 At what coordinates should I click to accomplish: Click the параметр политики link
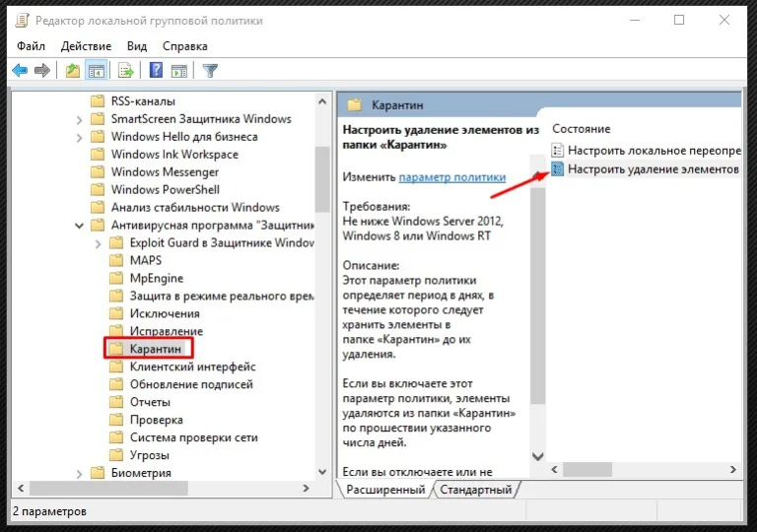click(x=451, y=176)
